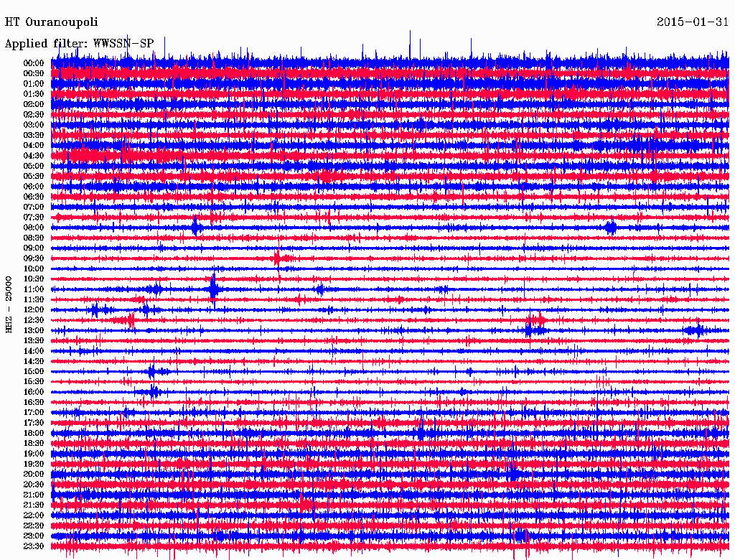Viewport: 735px width, 560px height.
Task: Select the 22:00 time label
Action: pos(34,515)
